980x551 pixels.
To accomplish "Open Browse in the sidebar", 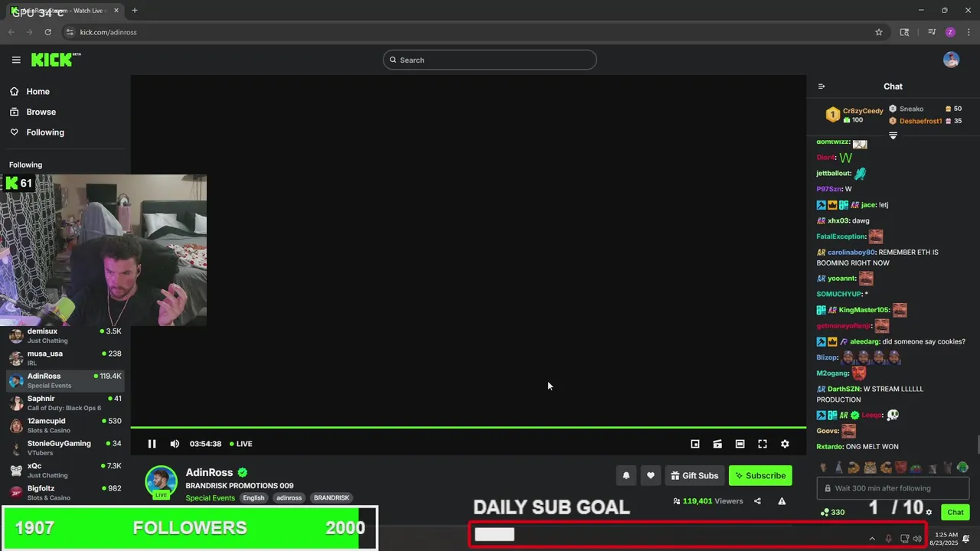I will click(x=41, y=112).
